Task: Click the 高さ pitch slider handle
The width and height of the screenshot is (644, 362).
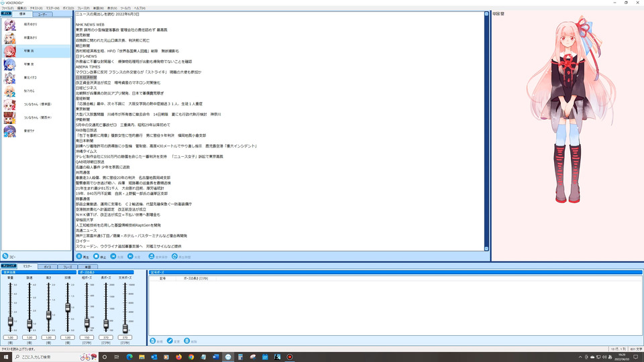Action: point(48,315)
